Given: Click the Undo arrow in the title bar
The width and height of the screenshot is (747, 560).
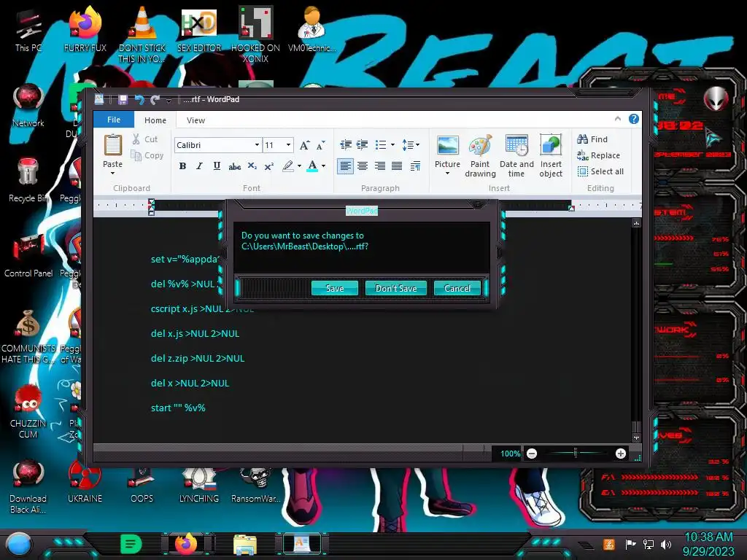Looking at the screenshot, I should [139, 99].
